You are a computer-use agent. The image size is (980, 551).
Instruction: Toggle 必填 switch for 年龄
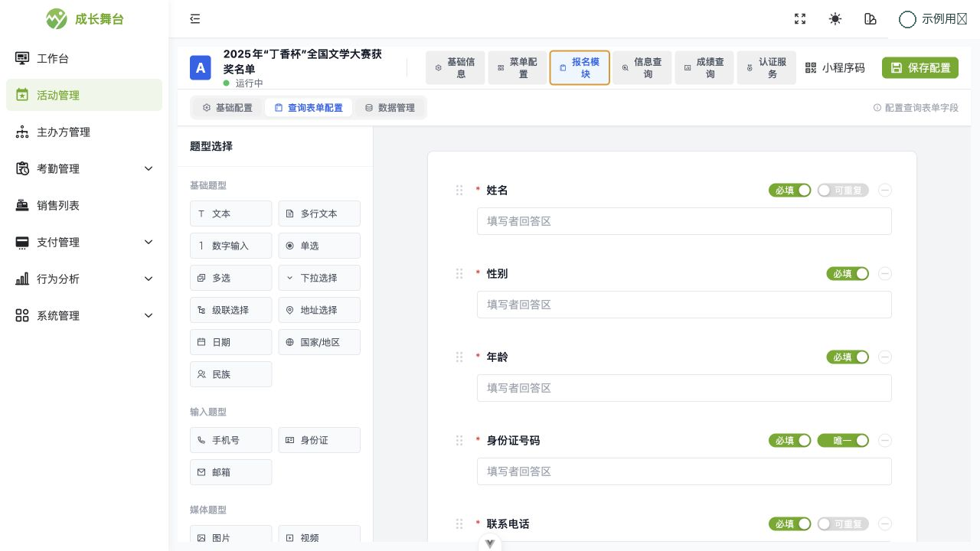pos(848,357)
